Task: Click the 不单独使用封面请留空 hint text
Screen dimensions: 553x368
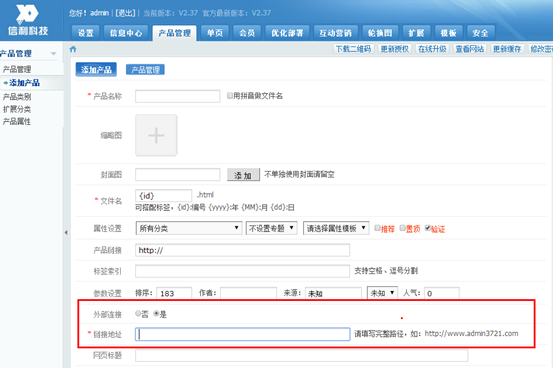Action: coord(299,174)
